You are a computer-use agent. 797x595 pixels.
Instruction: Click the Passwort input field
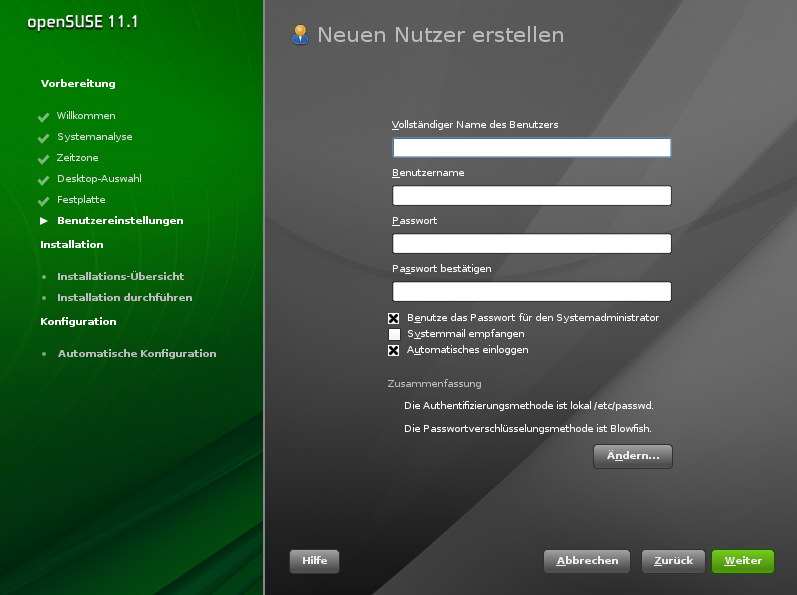(x=532, y=243)
